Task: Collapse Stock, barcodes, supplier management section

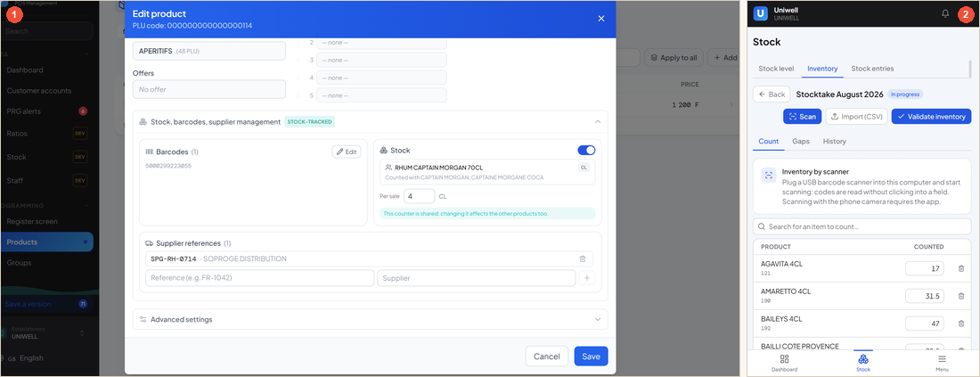Action: click(598, 122)
